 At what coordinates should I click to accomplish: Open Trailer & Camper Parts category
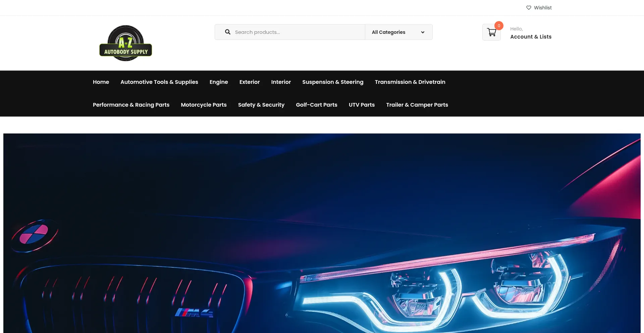click(417, 105)
